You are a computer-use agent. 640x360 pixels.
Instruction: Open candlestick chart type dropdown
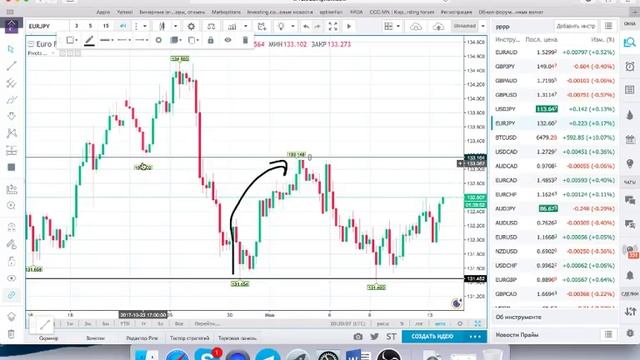click(176, 27)
